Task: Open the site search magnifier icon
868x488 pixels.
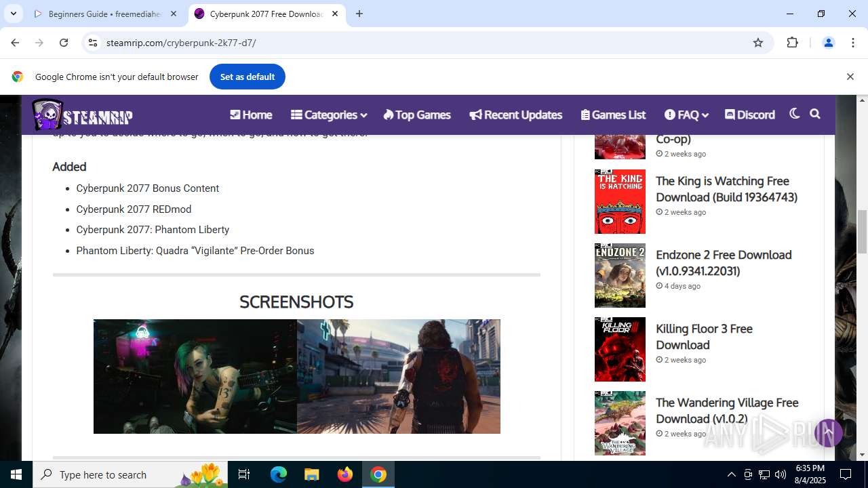Action: pos(815,114)
